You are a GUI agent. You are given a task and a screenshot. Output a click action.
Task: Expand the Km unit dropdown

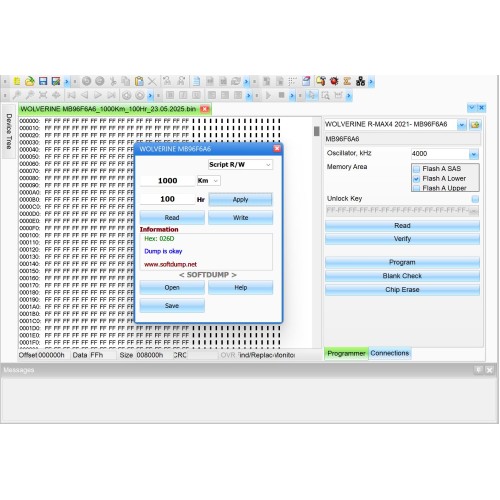[208, 181]
